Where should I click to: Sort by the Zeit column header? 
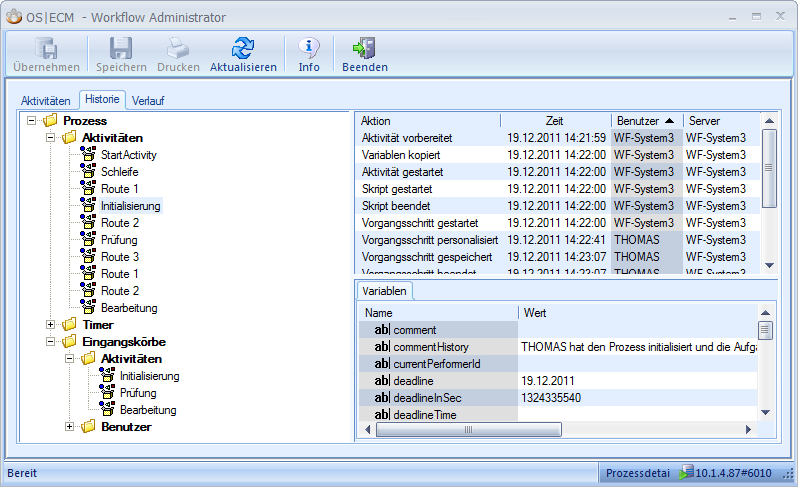point(555,121)
